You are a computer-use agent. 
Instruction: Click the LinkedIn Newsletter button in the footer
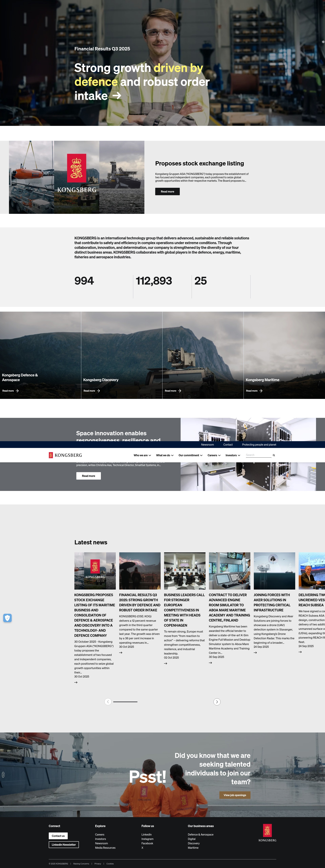click(x=64, y=844)
